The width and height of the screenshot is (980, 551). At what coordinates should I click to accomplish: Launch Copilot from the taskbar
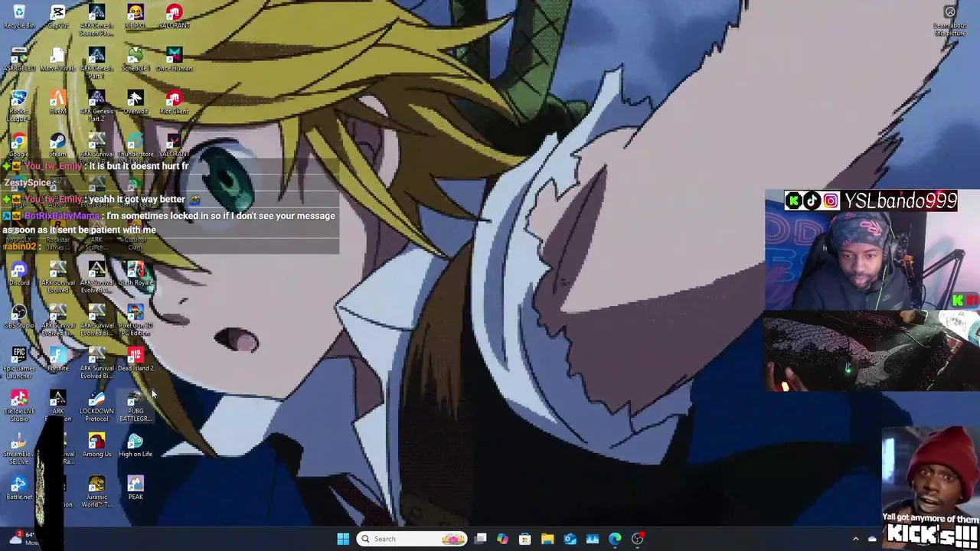coord(502,539)
